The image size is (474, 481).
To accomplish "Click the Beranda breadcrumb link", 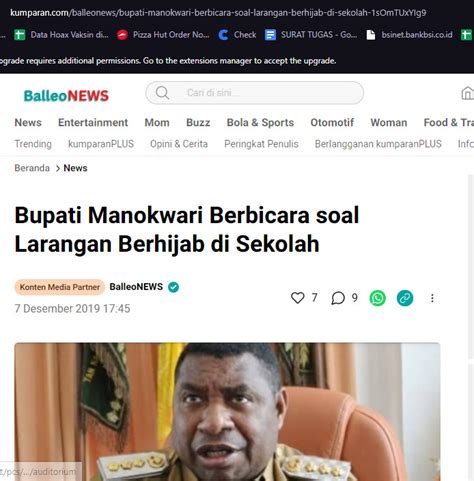I will point(32,168).
